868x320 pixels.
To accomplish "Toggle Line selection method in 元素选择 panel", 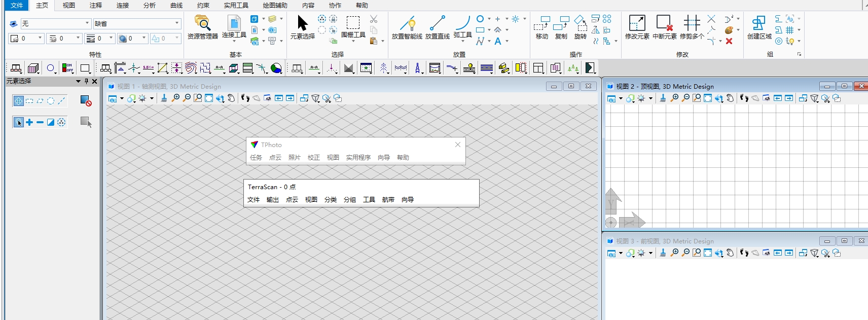I will click(61, 101).
